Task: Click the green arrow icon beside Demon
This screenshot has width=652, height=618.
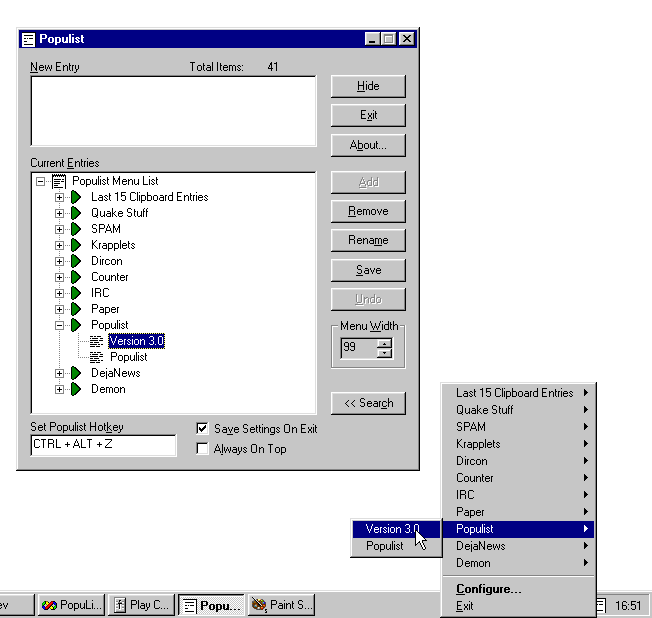Action: pos(76,389)
